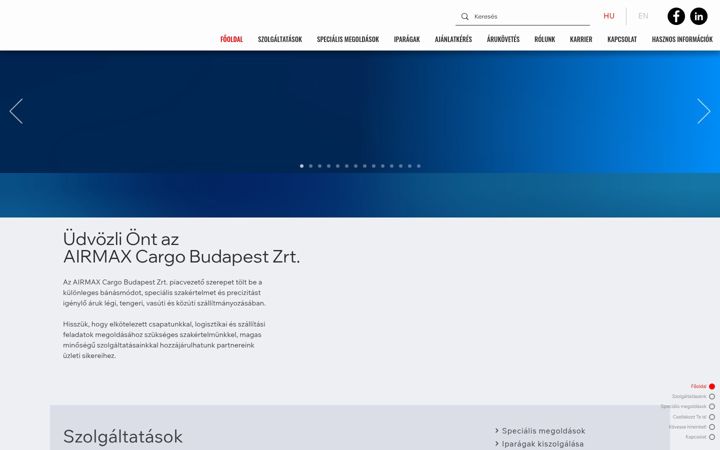Click the paragraph starting 'Hisszük, hogy elkötelezett'
Viewport: 720px width, 450px height.
164,340
